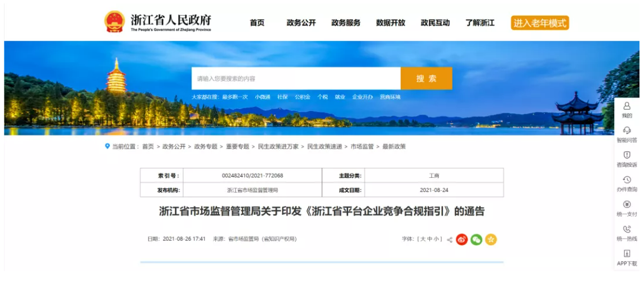The width and height of the screenshot is (644, 296).
Task: Open the 政务服务 navigation menu
Action: (x=345, y=23)
